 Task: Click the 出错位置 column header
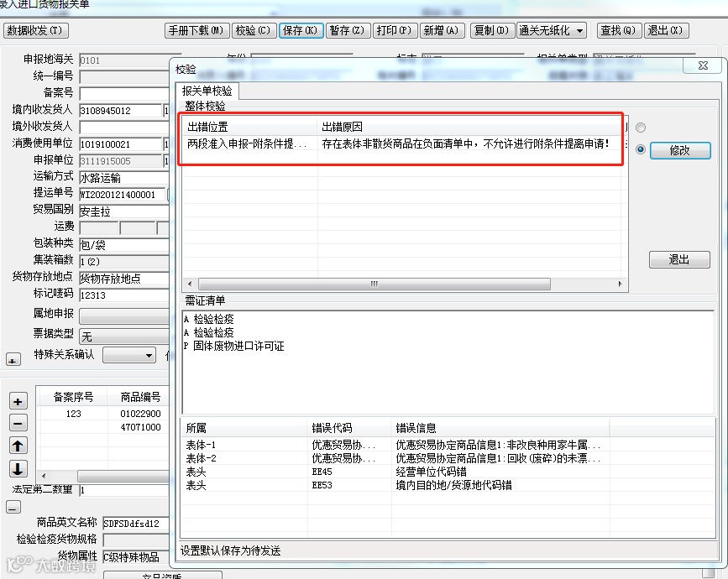(249, 127)
